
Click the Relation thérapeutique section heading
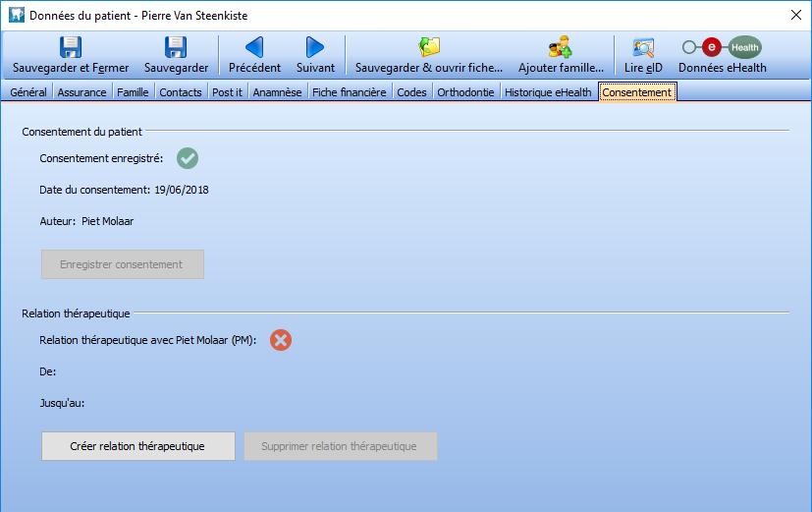(x=76, y=313)
